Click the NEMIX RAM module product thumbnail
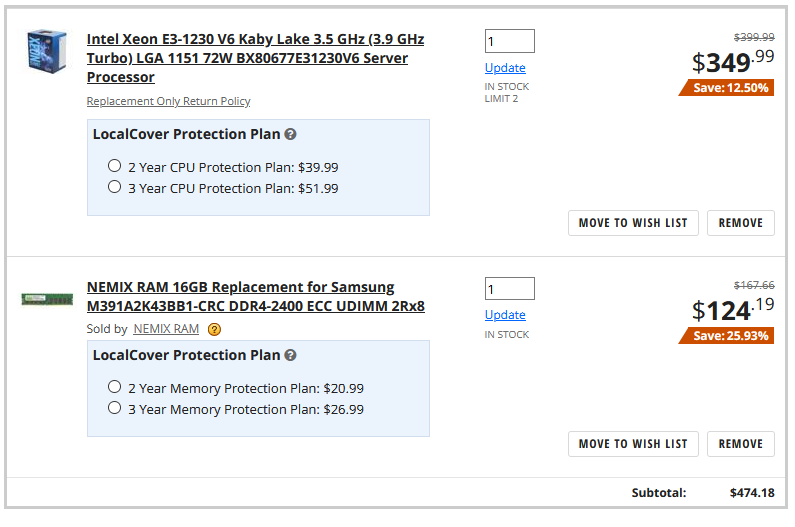Screen dimensions: 795x527 [47, 299]
